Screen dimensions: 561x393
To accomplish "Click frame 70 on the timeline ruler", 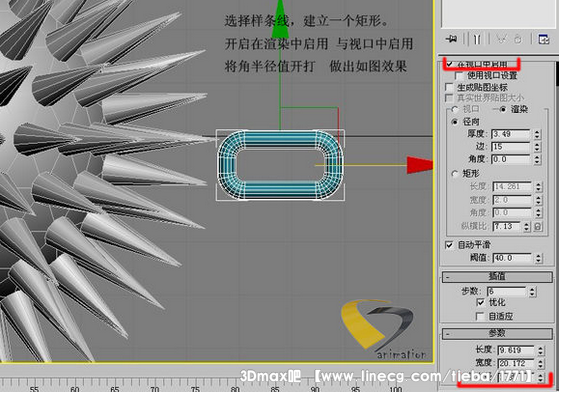I will [x=155, y=389].
